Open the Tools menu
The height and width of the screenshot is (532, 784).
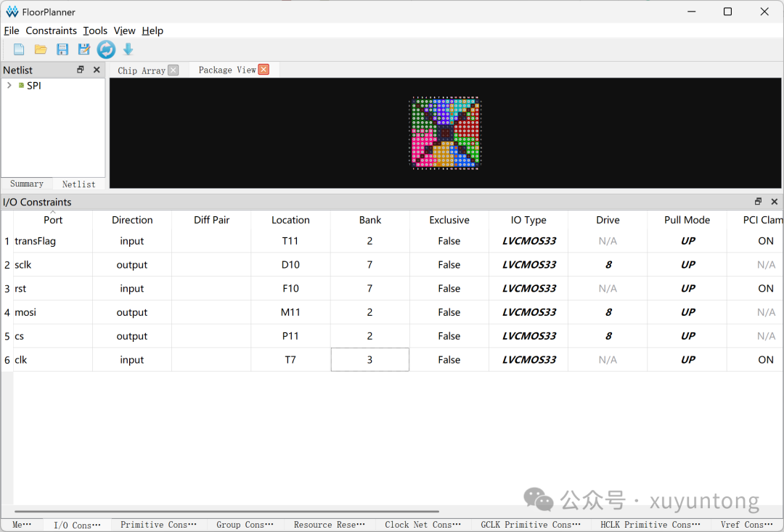click(95, 30)
